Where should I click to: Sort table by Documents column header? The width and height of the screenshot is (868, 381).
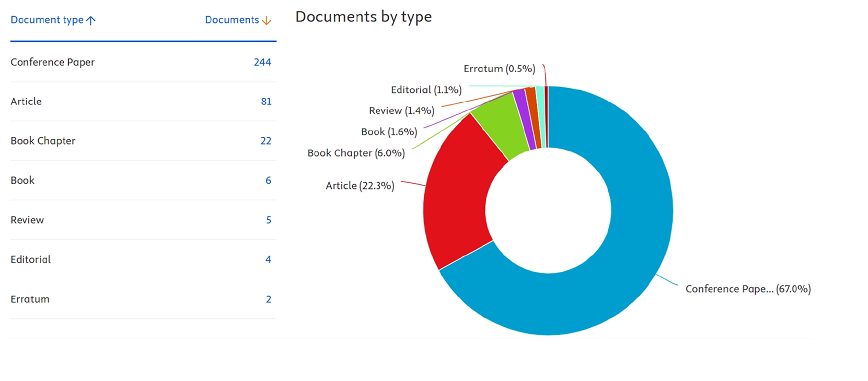[232, 20]
